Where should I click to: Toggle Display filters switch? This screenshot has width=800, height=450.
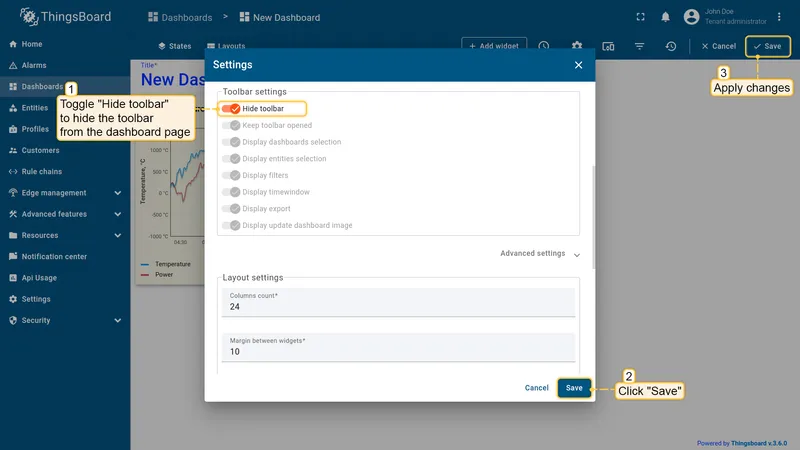[231, 176]
